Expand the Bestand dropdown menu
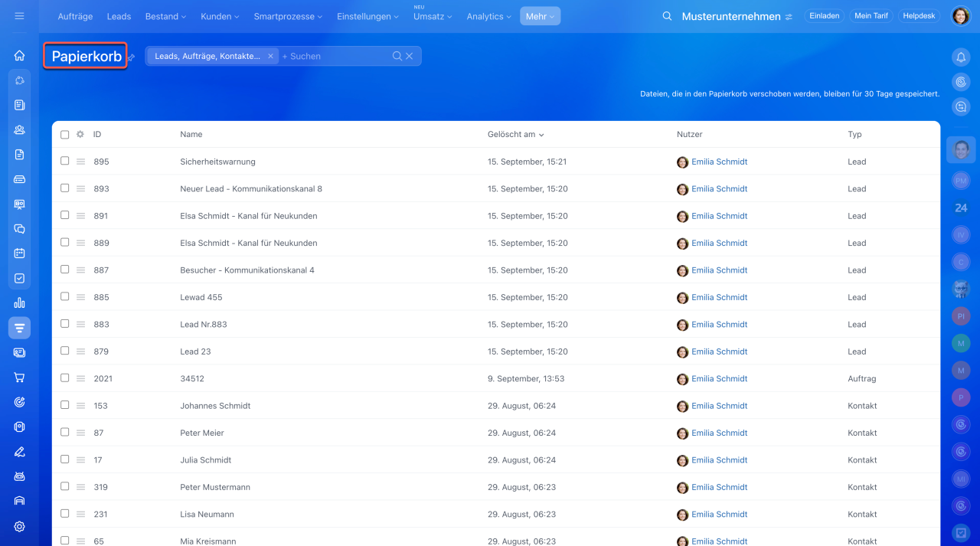980x546 pixels. pos(166,16)
